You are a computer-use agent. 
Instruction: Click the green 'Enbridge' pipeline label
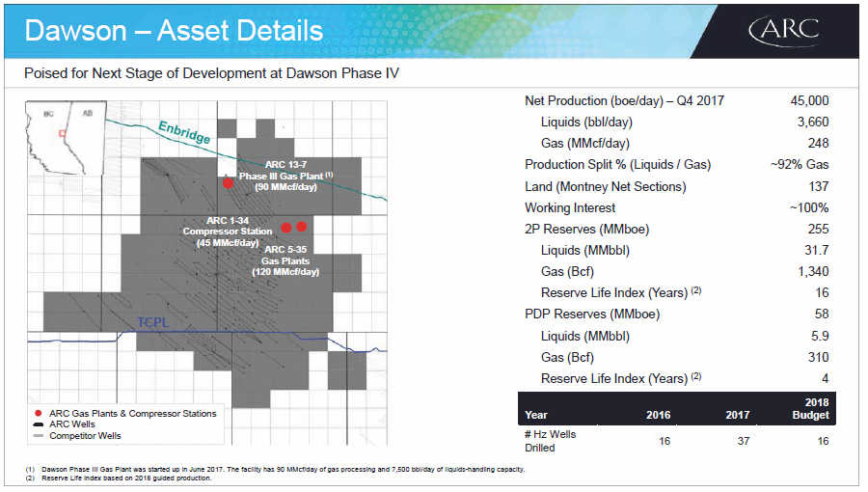point(184,132)
